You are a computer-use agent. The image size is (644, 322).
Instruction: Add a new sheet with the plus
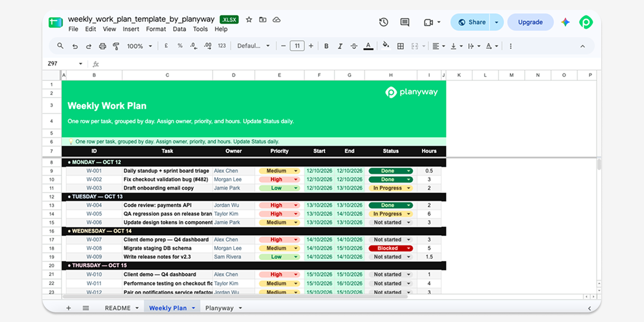click(69, 308)
